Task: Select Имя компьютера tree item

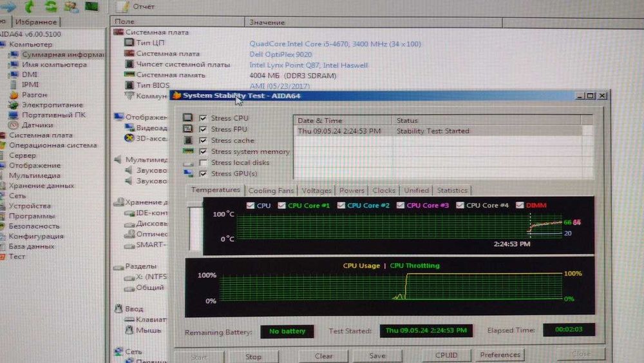Action: [x=54, y=64]
